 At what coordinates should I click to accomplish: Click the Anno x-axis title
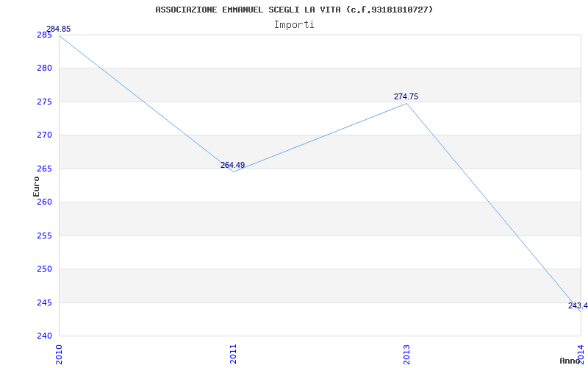click(570, 361)
